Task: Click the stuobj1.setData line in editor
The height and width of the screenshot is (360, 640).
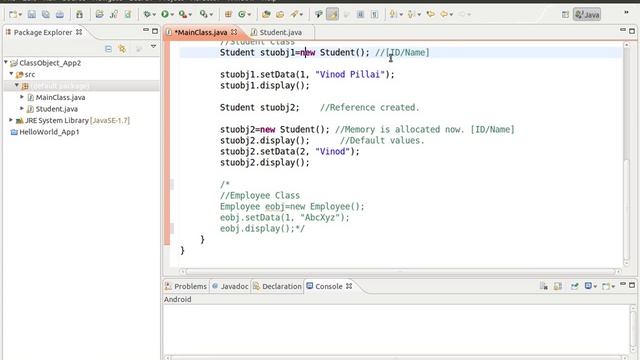Action: 307,74
